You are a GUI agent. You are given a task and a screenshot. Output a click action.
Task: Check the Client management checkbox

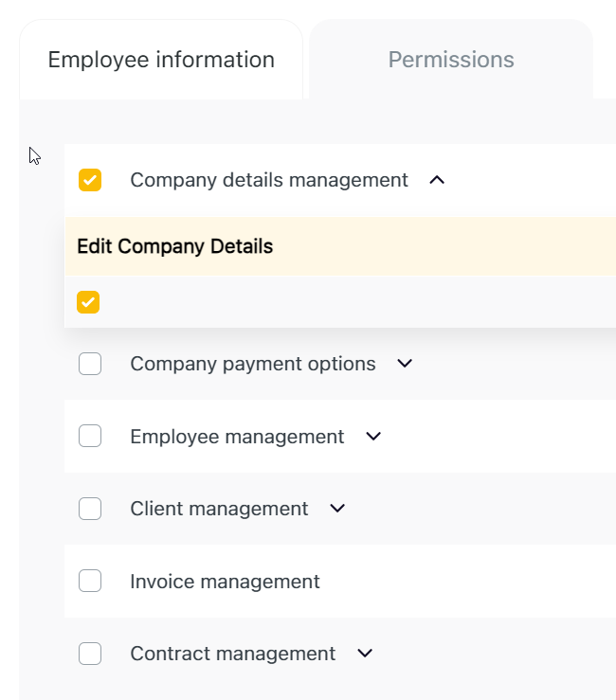[90, 509]
